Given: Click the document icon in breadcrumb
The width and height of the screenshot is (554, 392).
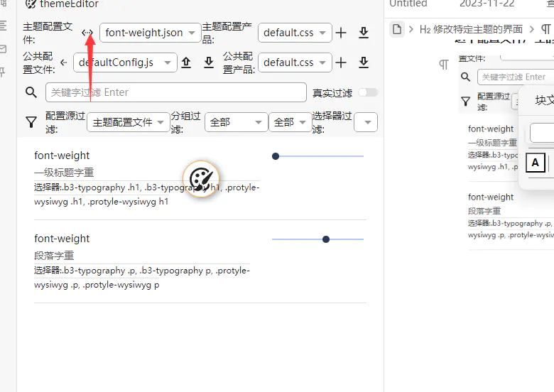Looking at the screenshot, I should [397, 29].
